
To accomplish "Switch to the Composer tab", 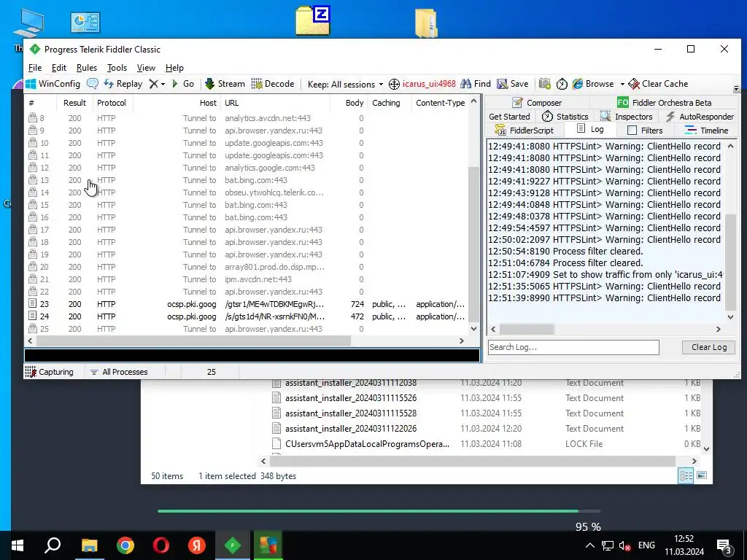I will point(537,103).
